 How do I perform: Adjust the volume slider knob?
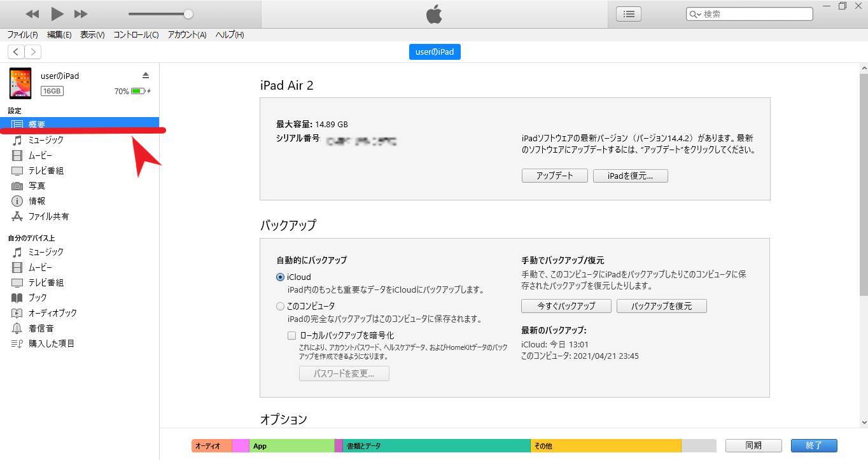pos(188,14)
